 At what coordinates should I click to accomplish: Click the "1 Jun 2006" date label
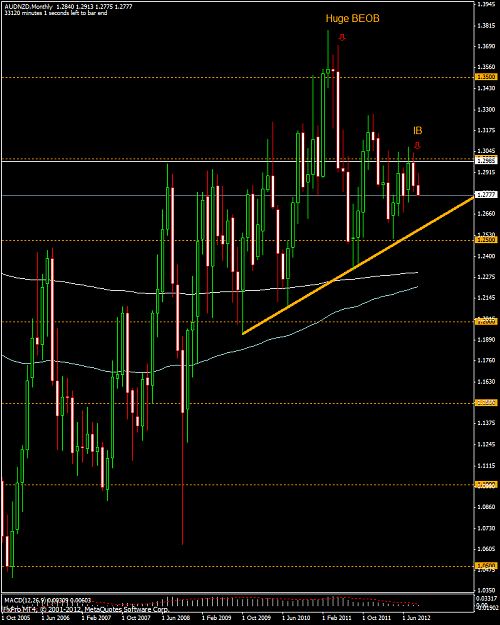pos(55,617)
